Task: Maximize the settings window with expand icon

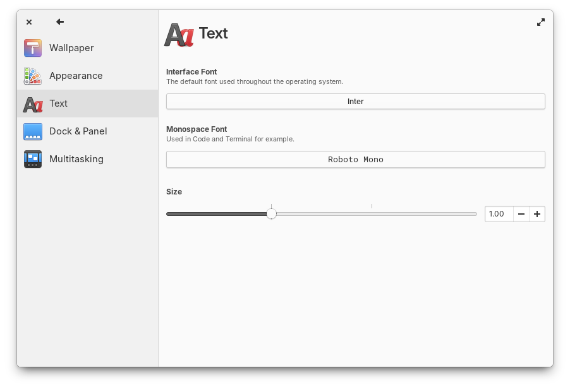Action: (541, 22)
